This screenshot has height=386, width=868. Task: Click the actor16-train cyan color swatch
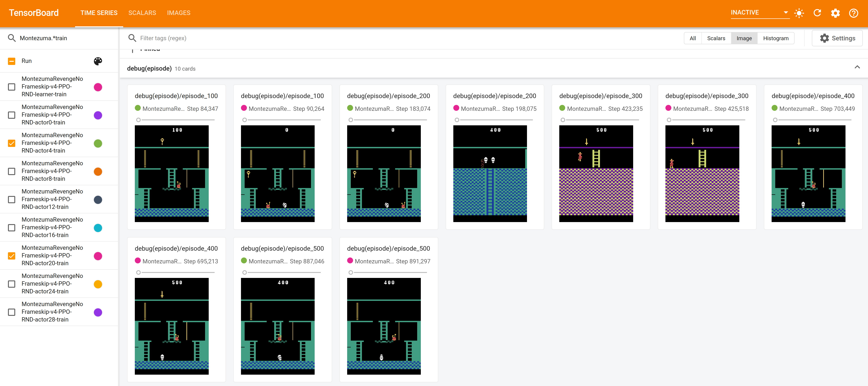tap(98, 228)
